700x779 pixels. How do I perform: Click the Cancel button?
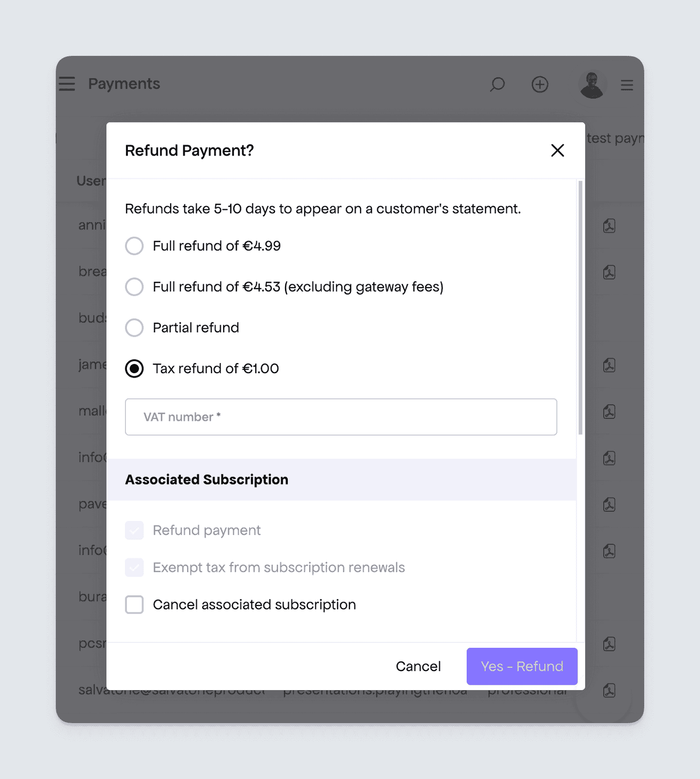click(418, 666)
